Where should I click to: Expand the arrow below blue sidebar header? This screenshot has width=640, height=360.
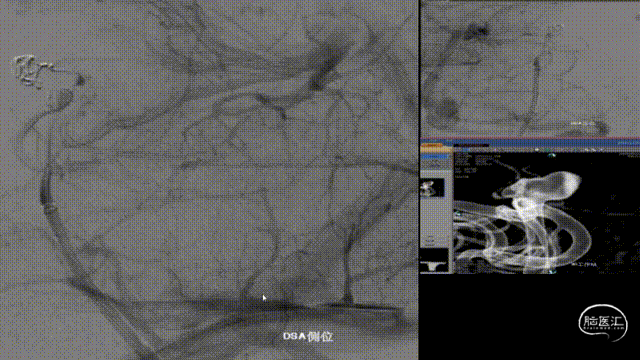tap(436, 163)
